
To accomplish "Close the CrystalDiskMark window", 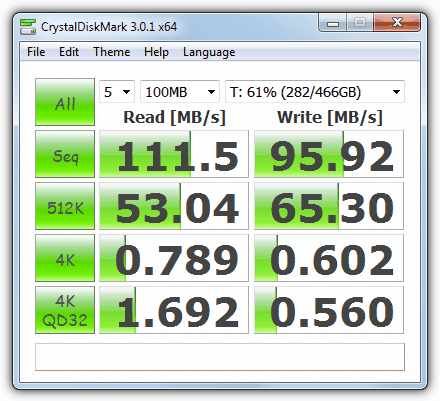I will click(397, 23).
